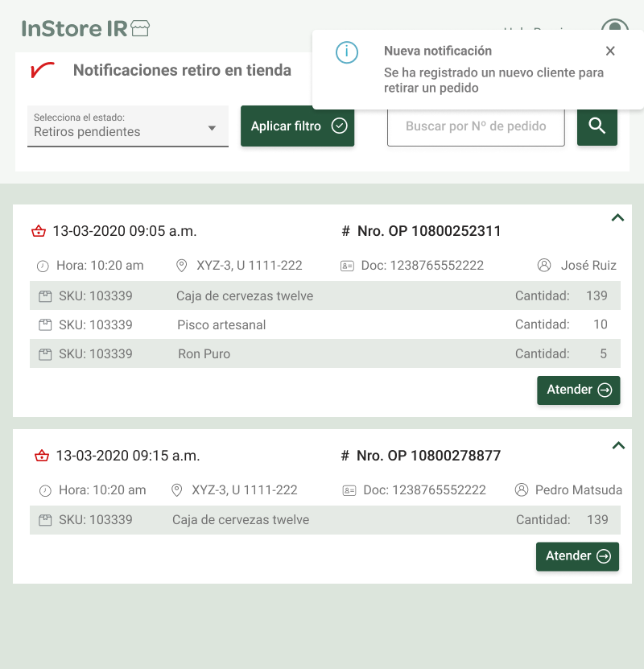The height and width of the screenshot is (669, 644).
Task: Click the info icon in notification
Action: coord(346,52)
